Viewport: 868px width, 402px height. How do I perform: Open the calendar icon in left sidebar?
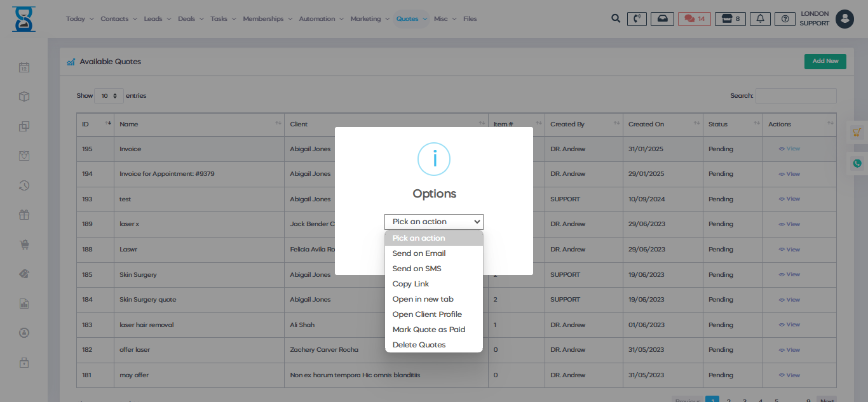[x=24, y=67]
